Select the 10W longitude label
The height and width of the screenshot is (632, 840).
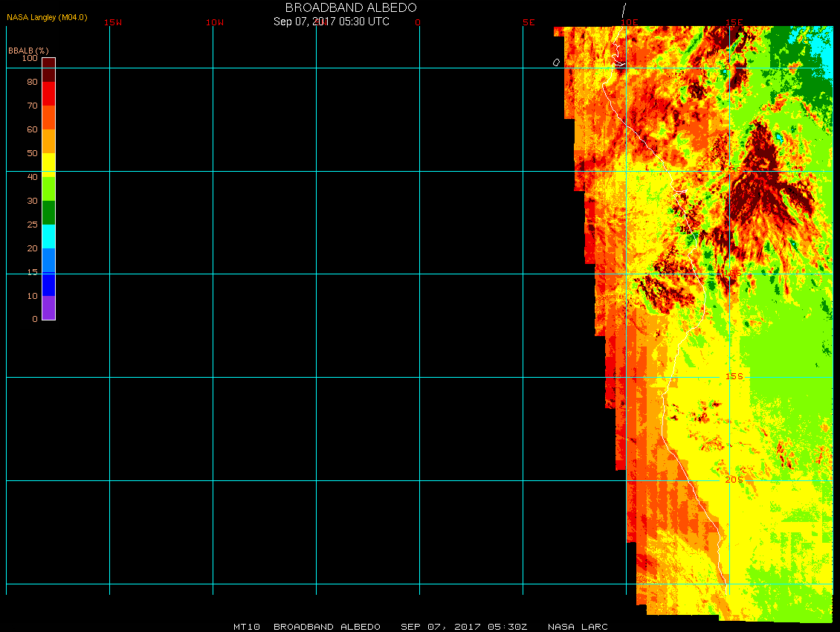215,22
